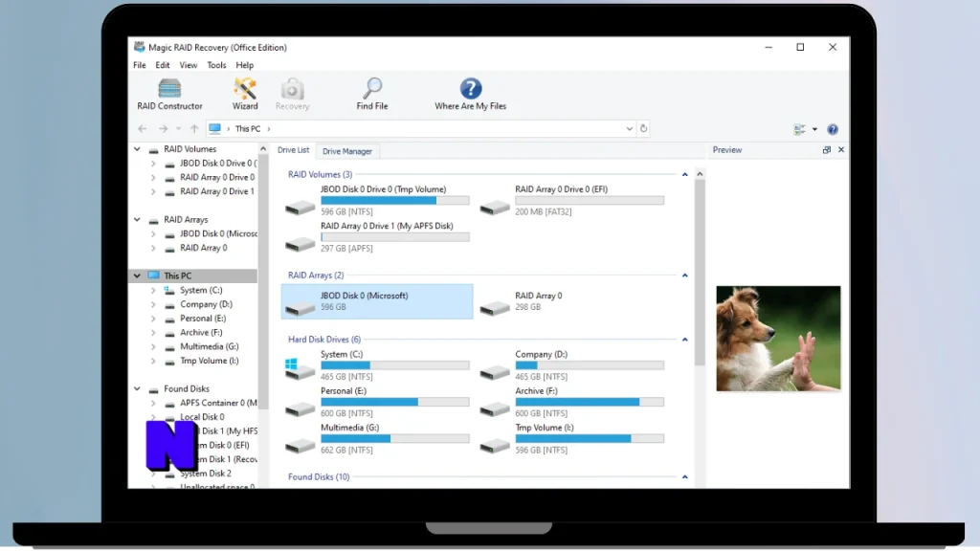
Task: Select Multimedia (G:) in the tree
Action: 209,346
